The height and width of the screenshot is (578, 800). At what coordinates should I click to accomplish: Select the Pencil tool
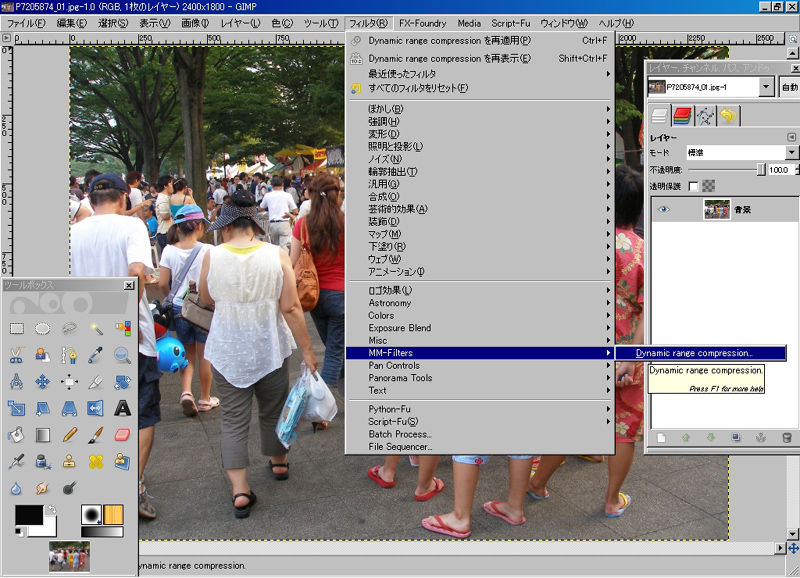tap(69, 435)
